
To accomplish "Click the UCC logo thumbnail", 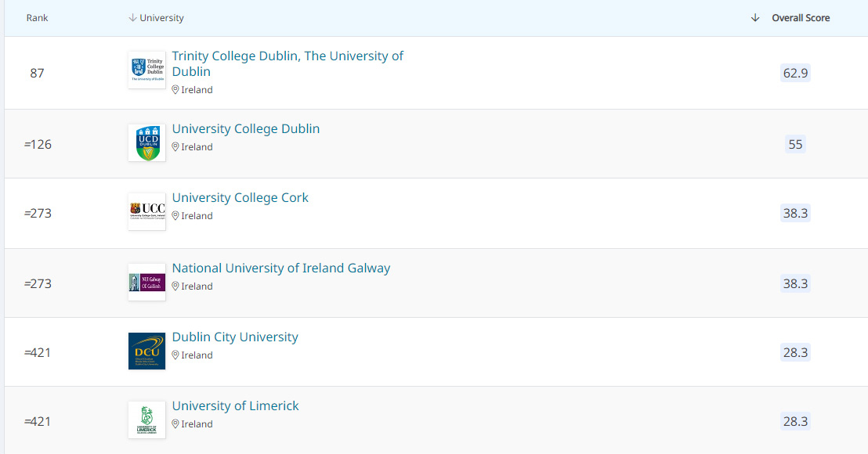I will [x=146, y=211].
